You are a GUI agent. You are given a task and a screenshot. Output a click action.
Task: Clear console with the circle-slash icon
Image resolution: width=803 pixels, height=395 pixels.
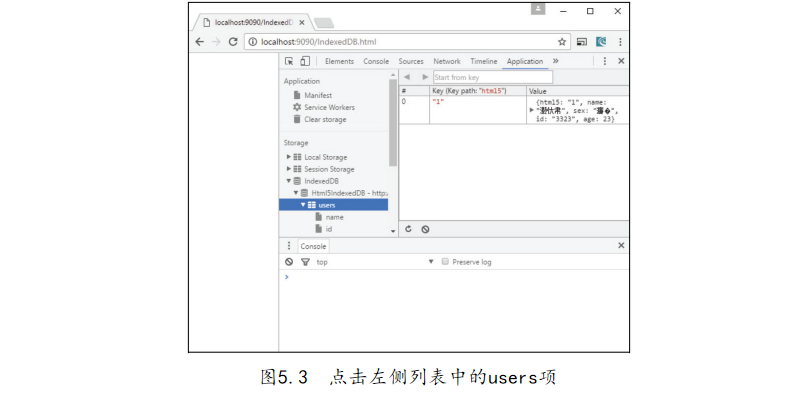[x=289, y=262]
